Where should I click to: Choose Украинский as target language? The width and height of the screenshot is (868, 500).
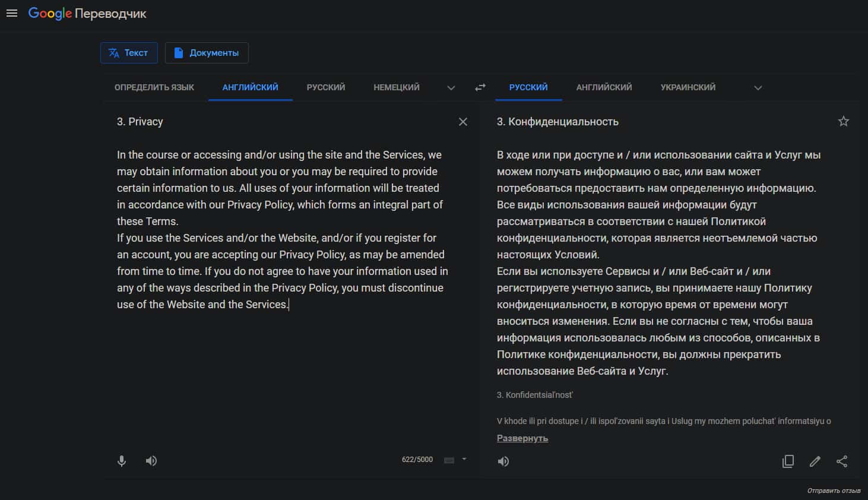tap(688, 87)
